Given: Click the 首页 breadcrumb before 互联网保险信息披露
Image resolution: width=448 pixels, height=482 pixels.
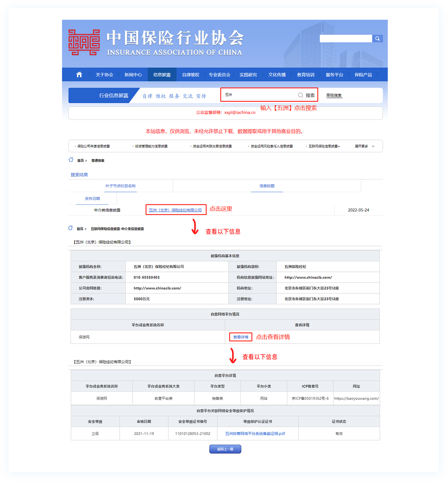Looking at the screenshot, I should (x=80, y=229).
